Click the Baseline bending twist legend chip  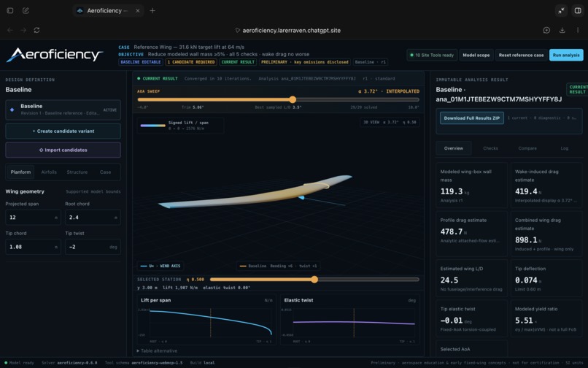click(x=278, y=266)
